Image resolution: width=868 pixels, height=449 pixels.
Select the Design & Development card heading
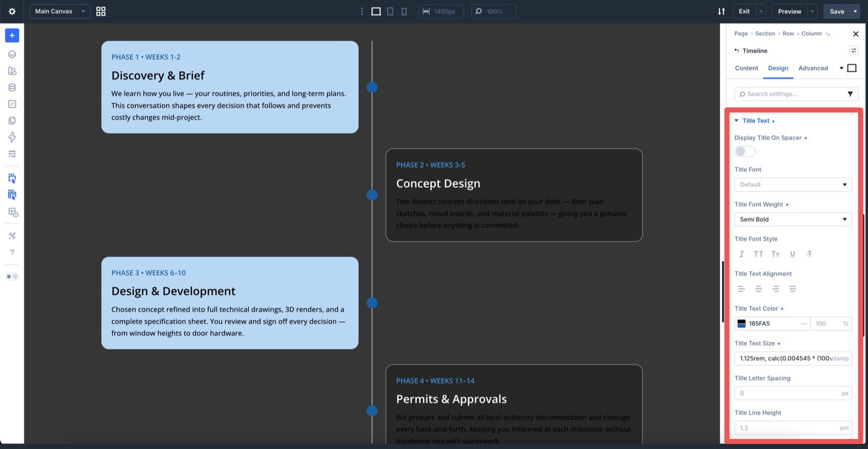(173, 291)
